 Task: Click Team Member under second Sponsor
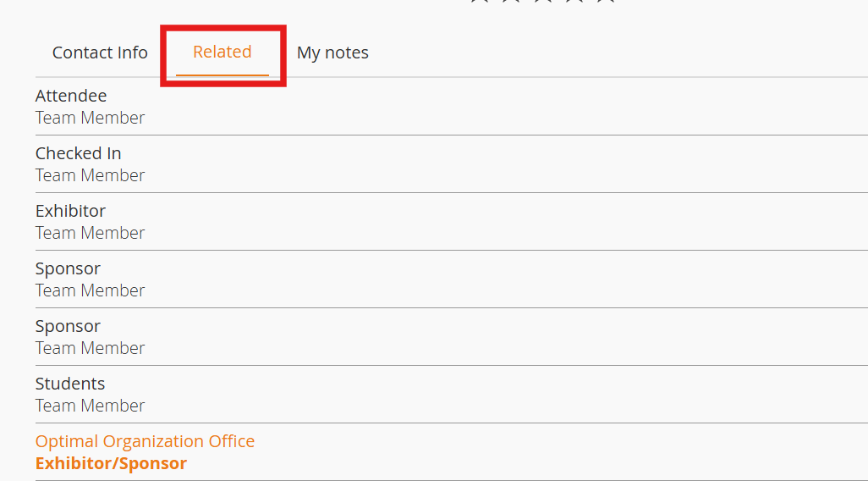click(90, 348)
